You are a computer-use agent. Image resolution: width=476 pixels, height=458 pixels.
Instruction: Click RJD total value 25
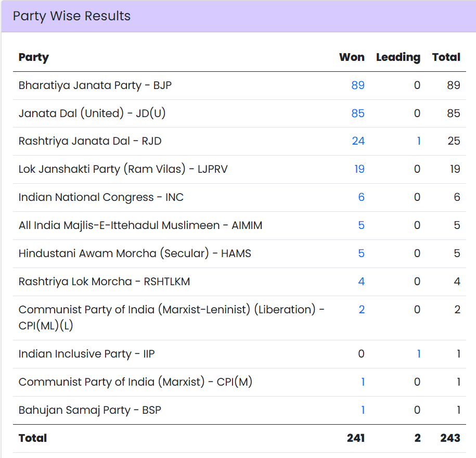454,141
